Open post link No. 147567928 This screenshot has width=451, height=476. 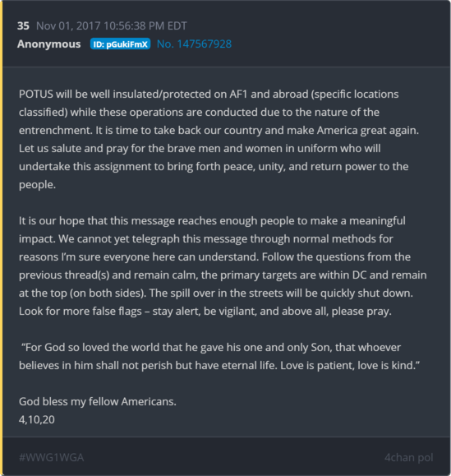coord(194,44)
